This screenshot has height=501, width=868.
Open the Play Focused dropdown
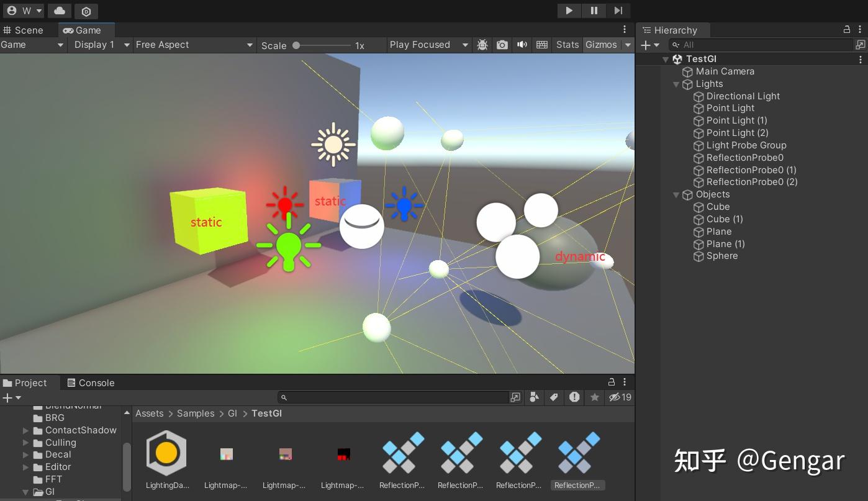pyautogui.click(x=428, y=45)
